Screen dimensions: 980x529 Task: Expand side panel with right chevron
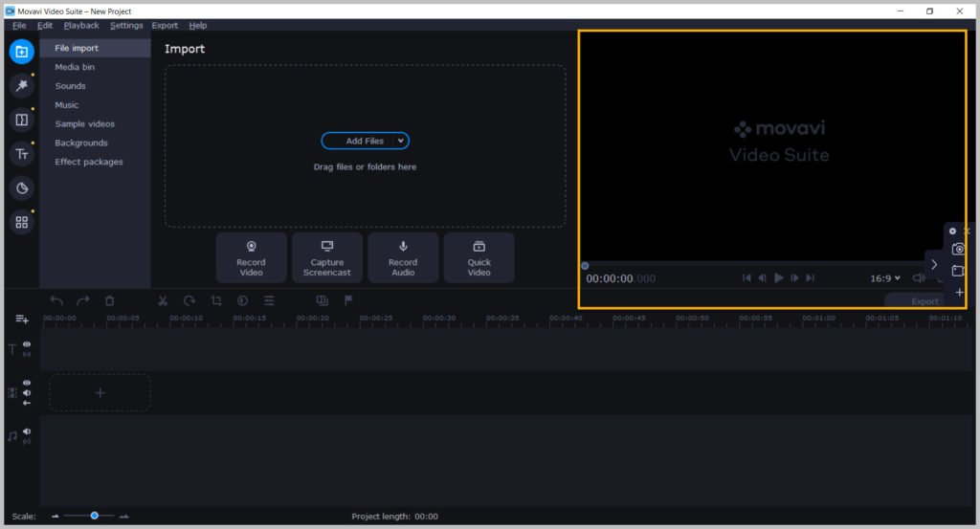934,264
